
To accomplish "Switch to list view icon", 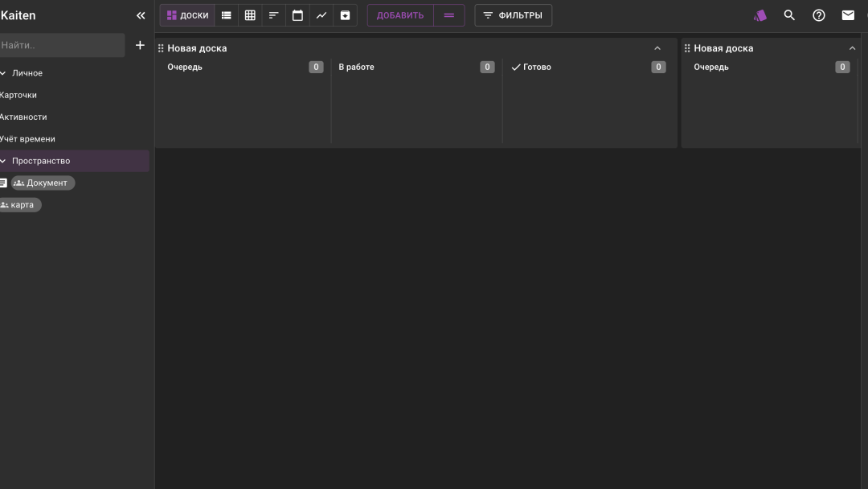I will 227,15.
